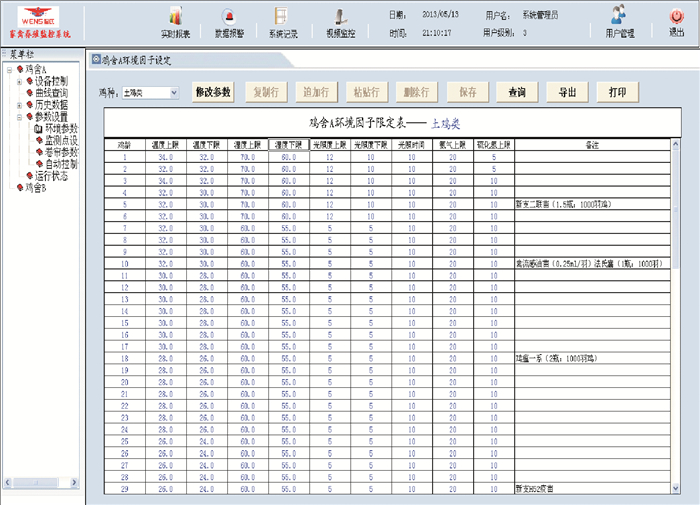The height and width of the screenshot is (505, 700).
Task: Click the 修改参数 button
Action: [x=213, y=92]
